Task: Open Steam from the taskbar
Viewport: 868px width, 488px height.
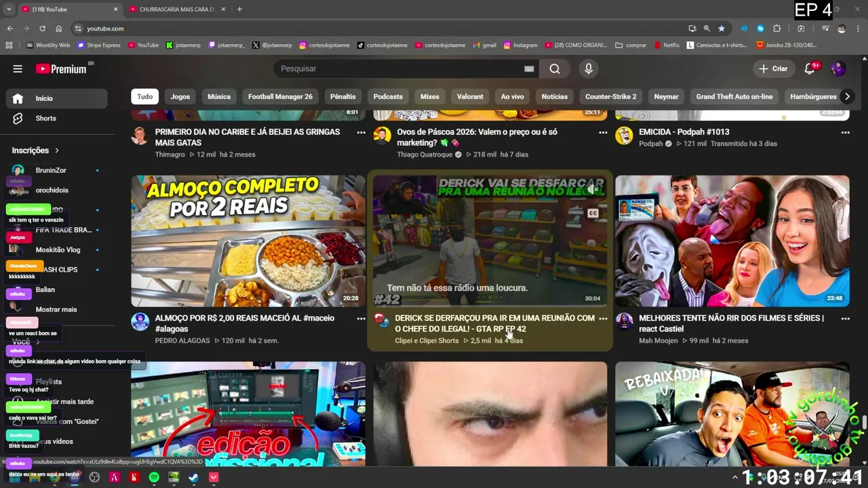Action: pyautogui.click(x=193, y=477)
